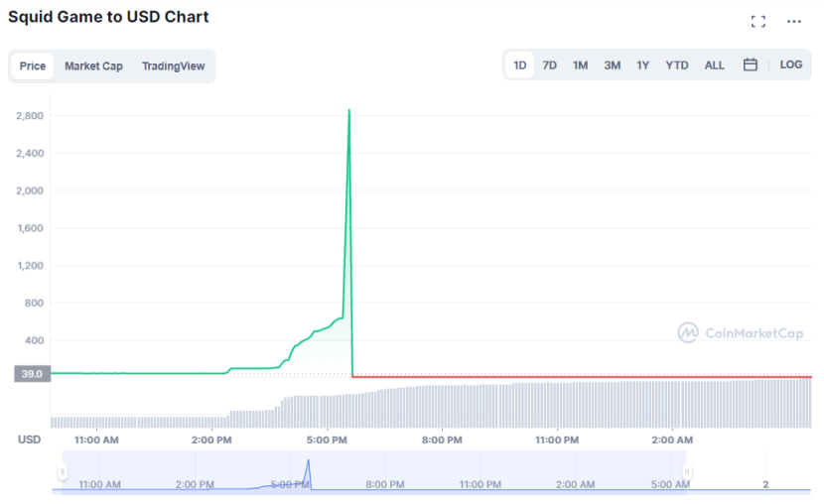Select the 1D time range

[x=520, y=65]
